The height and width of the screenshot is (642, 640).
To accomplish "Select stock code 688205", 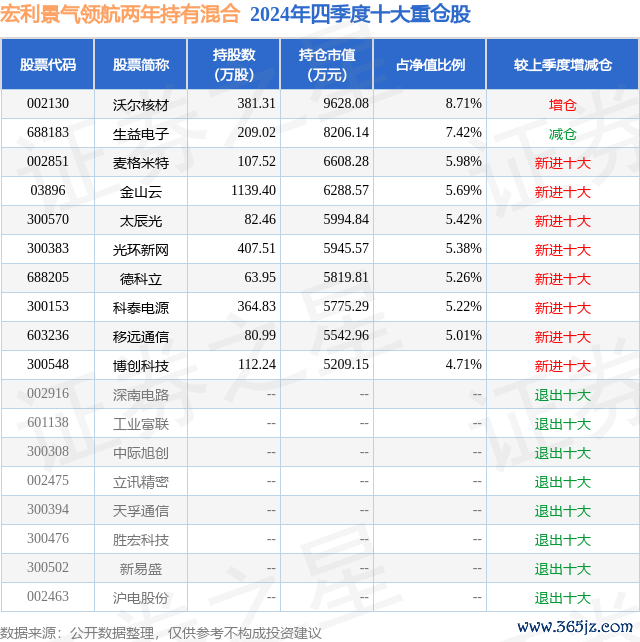I will (x=48, y=278).
